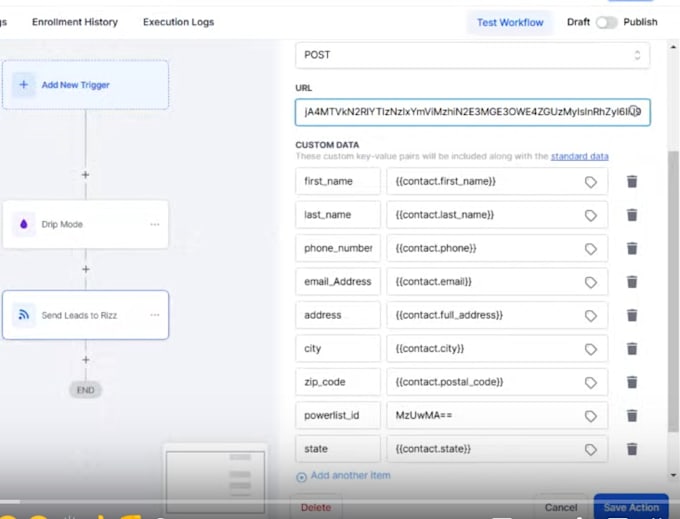Click the address key field

(338, 315)
